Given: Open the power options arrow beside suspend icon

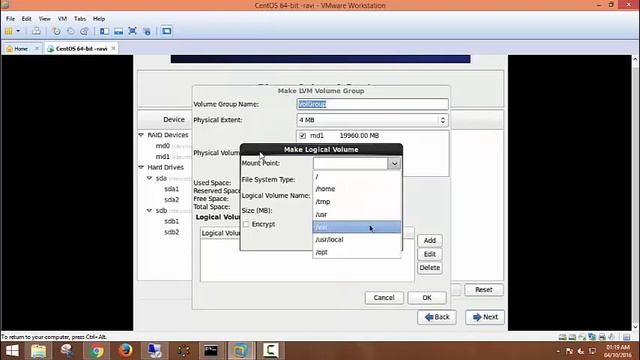Looking at the screenshot, I should click(x=18, y=31).
